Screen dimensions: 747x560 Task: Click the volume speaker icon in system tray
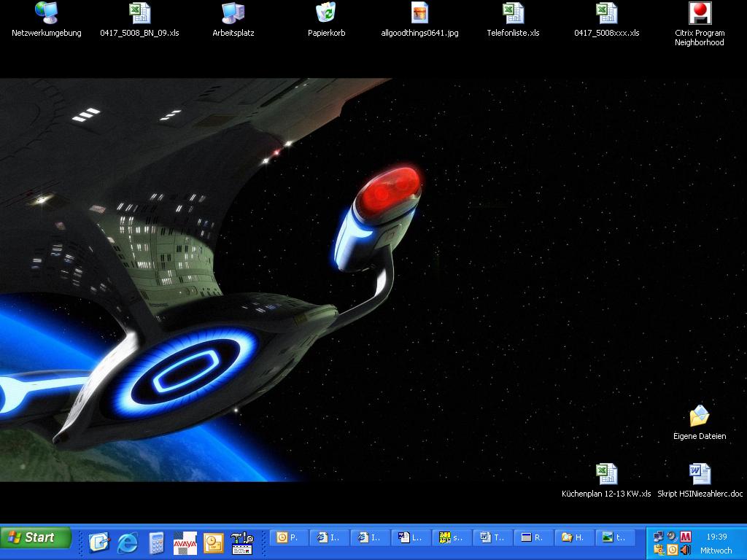coord(686,550)
